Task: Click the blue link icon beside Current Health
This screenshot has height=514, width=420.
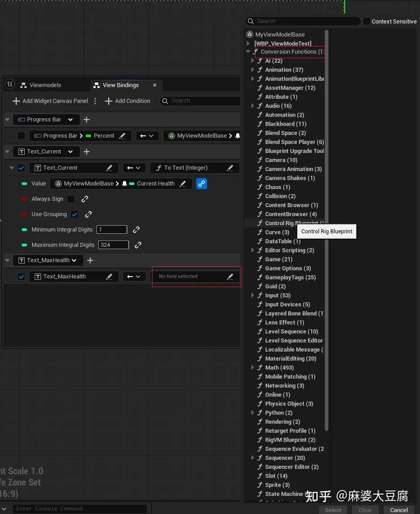Action: [x=202, y=184]
